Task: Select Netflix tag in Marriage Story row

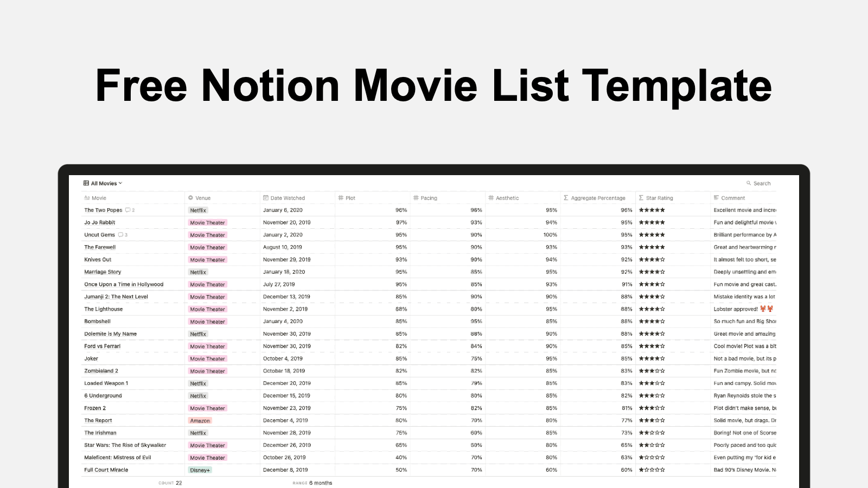Action: click(198, 272)
